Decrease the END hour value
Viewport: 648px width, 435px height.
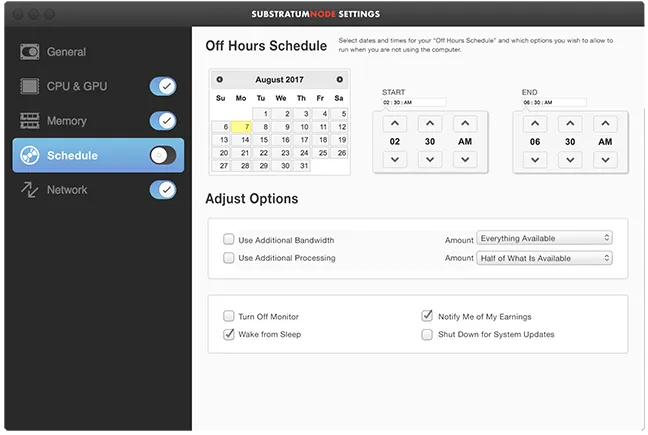pos(535,160)
